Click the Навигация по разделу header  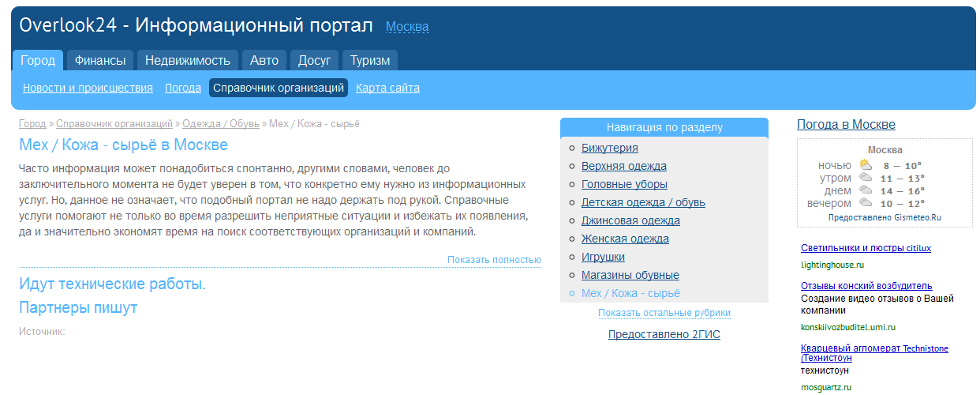pos(664,126)
